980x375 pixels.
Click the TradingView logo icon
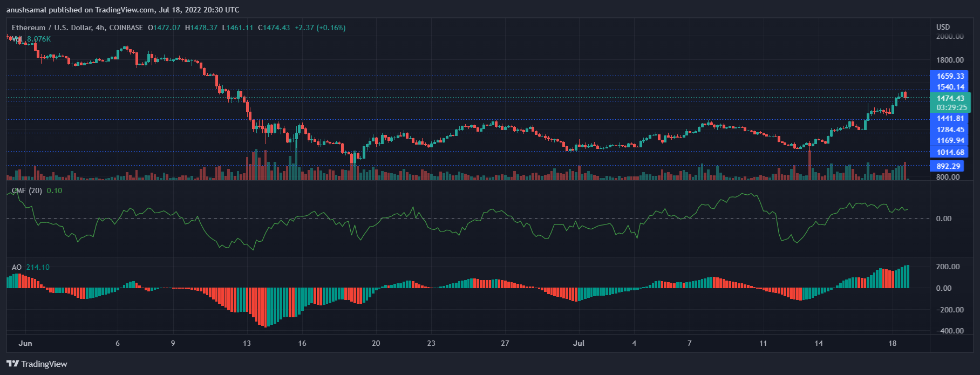click(x=12, y=364)
